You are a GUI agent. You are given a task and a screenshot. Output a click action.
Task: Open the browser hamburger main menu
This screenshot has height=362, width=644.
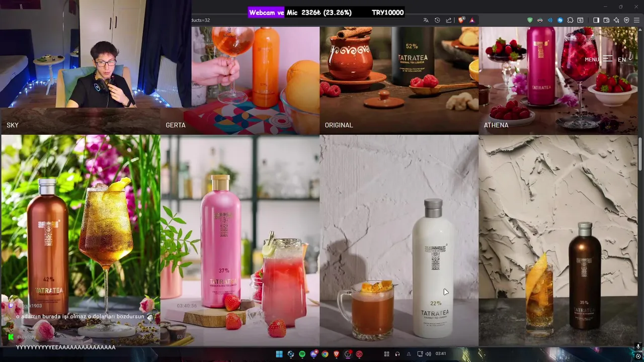tap(637, 20)
